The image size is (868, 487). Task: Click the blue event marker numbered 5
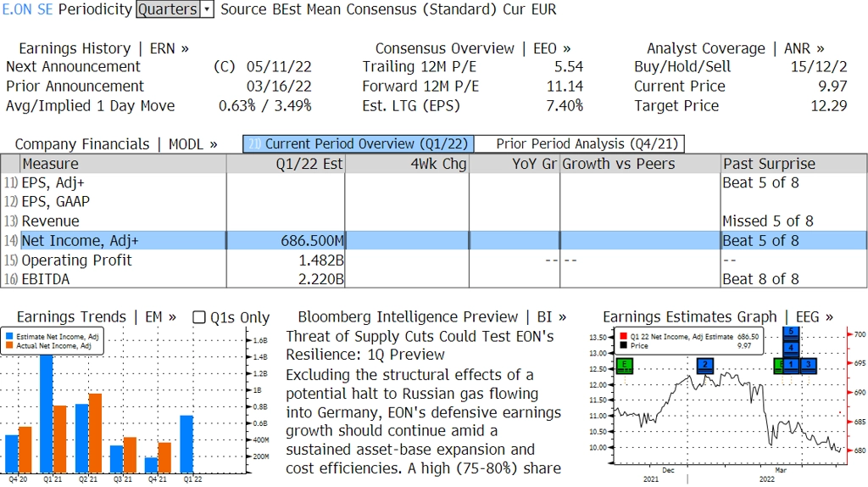click(x=791, y=333)
